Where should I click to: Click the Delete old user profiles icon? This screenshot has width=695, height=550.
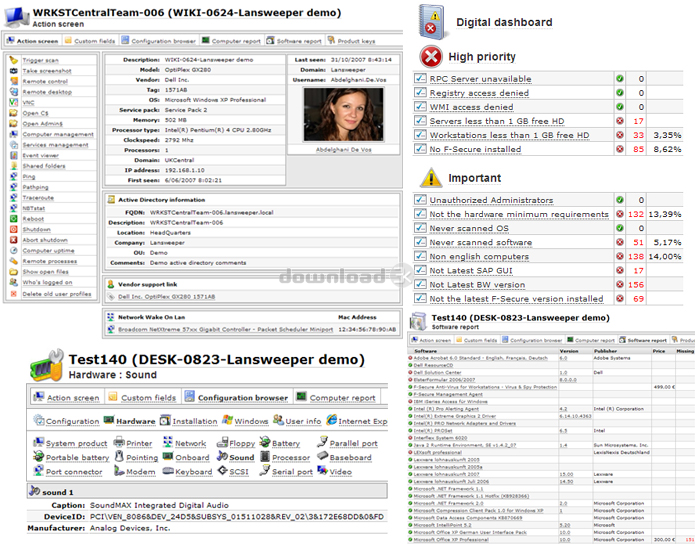point(13,294)
